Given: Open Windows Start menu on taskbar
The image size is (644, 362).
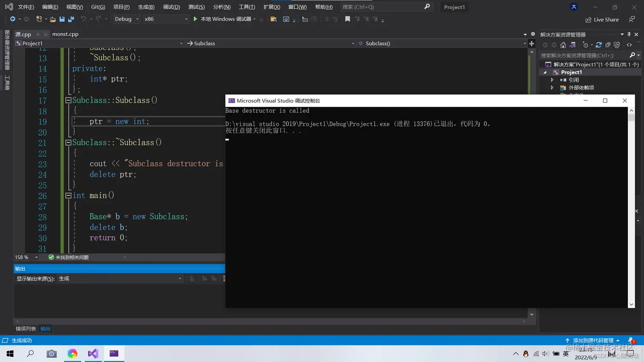Looking at the screenshot, I should tap(10, 353).
